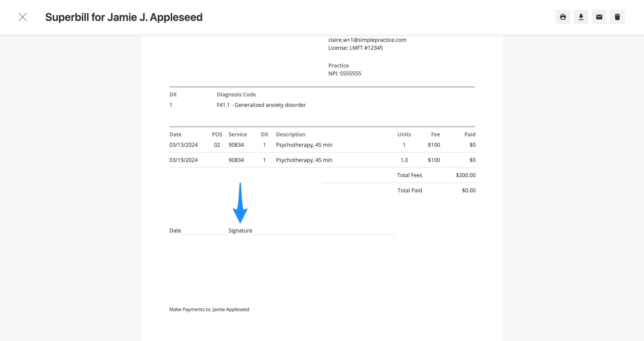Select the 03/19/2024 service row date

pos(183,160)
